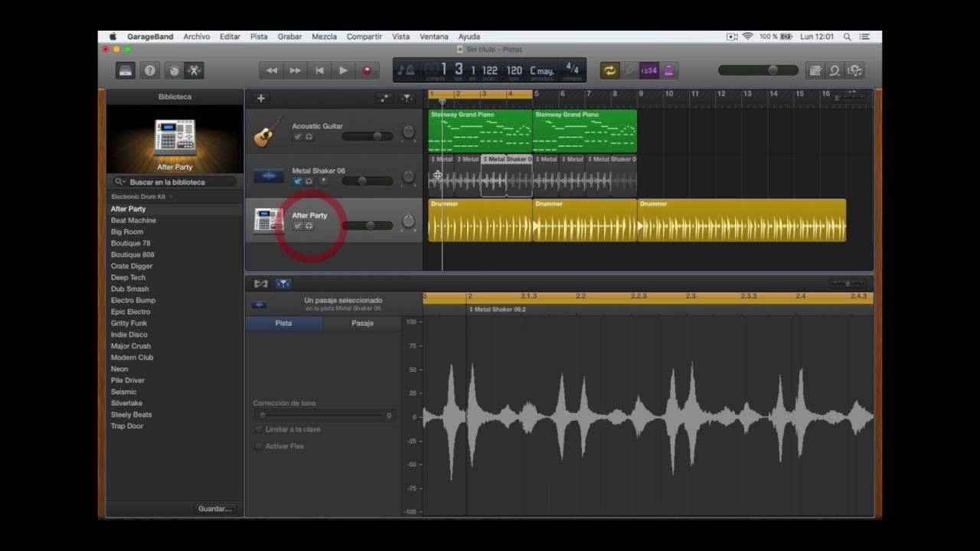Select the third Drummer region

[x=742, y=220]
